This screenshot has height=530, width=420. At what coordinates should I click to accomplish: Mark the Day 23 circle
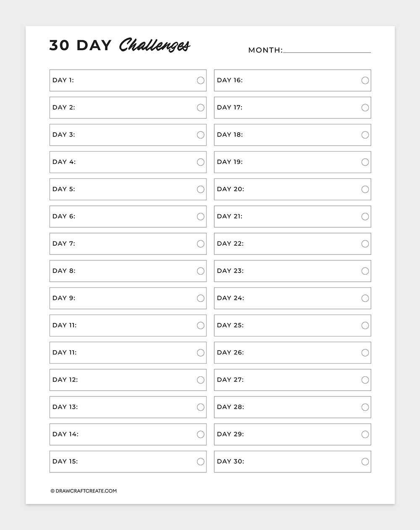(365, 271)
